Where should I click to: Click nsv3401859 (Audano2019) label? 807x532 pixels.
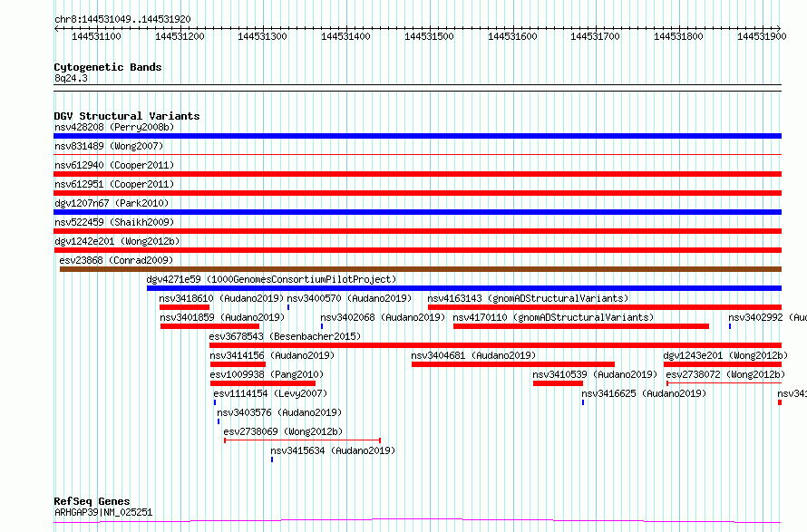click(222, 317)
